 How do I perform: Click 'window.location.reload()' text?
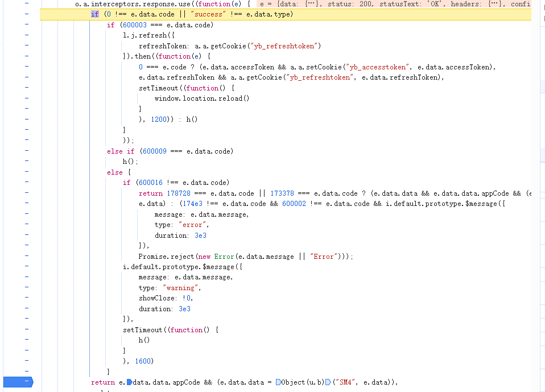coord(202,98)
